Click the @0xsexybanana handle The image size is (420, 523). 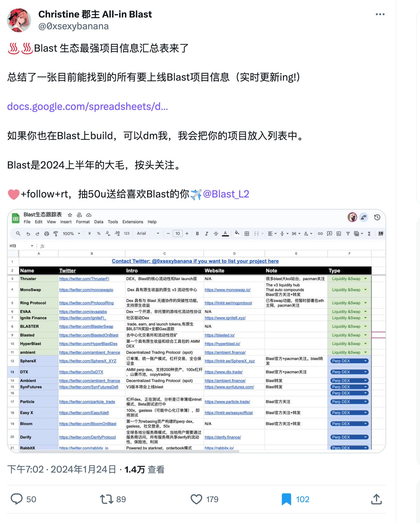(73, 26)
